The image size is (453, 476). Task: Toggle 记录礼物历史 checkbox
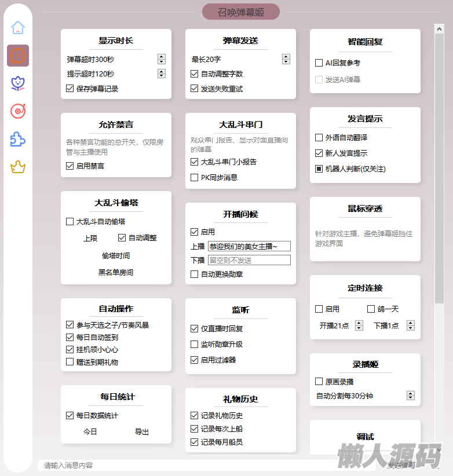tap(194, 415)
